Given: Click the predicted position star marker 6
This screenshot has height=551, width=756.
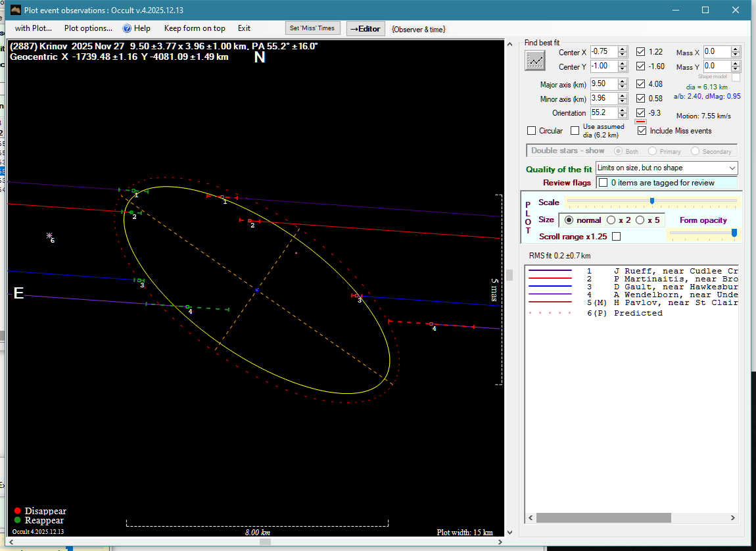Looking at the screenshot, I should (49, 235).
